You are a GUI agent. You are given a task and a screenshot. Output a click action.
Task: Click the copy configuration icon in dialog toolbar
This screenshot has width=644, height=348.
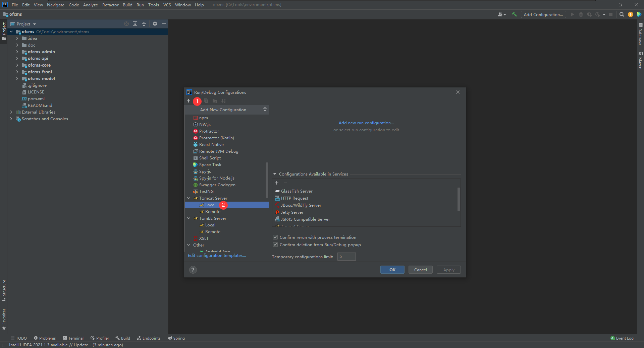pos(206,101)
